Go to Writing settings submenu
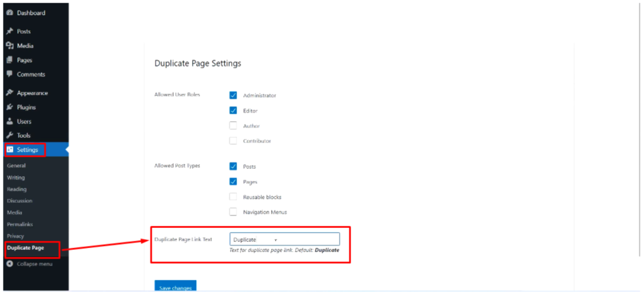This screenshot has width=644, height=297. pos(16,178)
